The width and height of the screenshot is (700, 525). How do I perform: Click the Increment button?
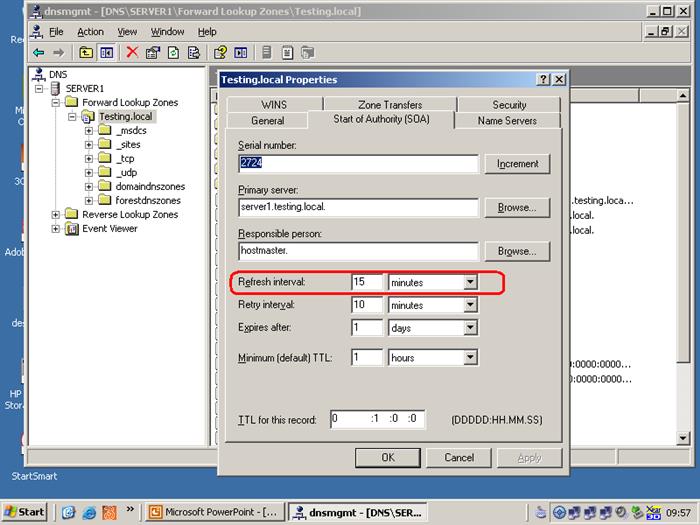point(517,164)
